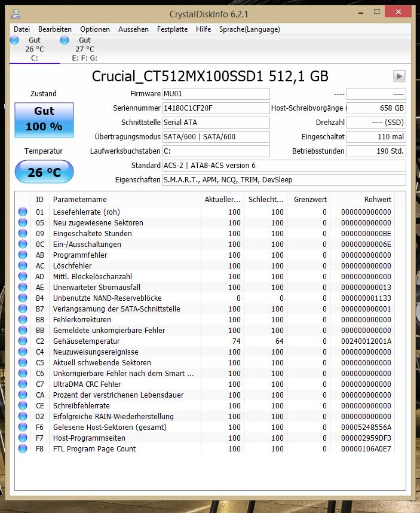This screenshot has width=420, height=513.
Task: Click the Firmware field MU01
Action: 216,94
